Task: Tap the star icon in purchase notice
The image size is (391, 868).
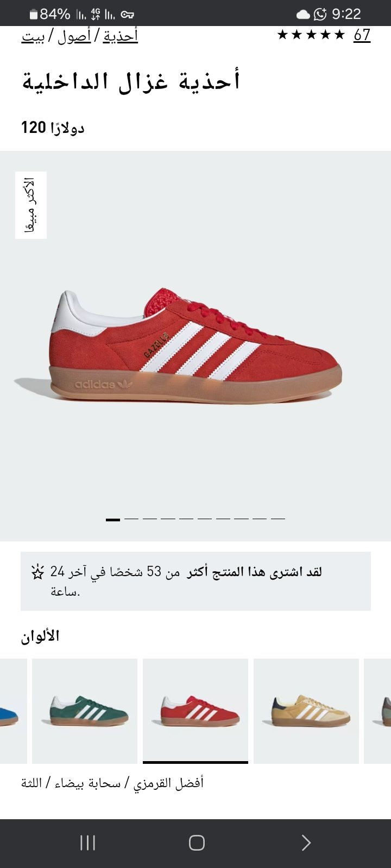Action: [37, 572]
